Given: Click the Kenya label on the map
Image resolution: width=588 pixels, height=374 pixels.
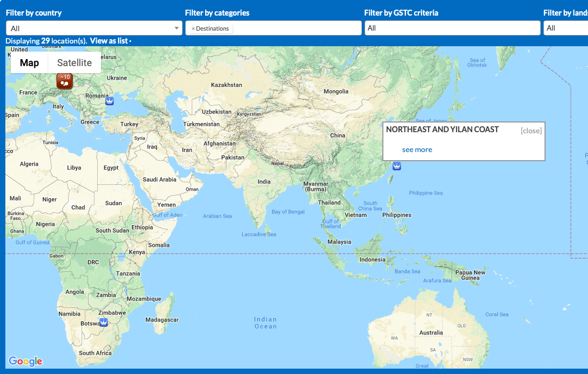Looking at the screenshot, I should pyautogui.click(x=137, y=252).
